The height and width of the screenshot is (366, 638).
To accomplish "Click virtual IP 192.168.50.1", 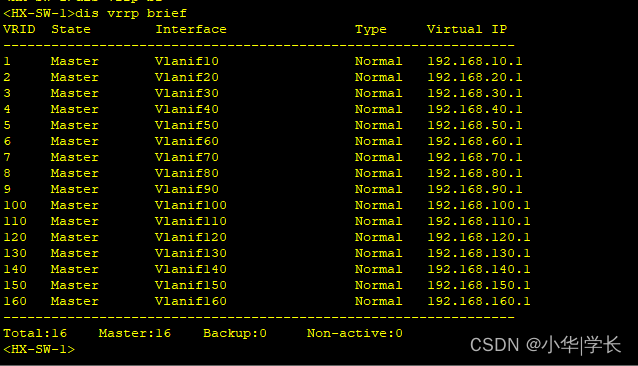I will (x=474, y=125).
